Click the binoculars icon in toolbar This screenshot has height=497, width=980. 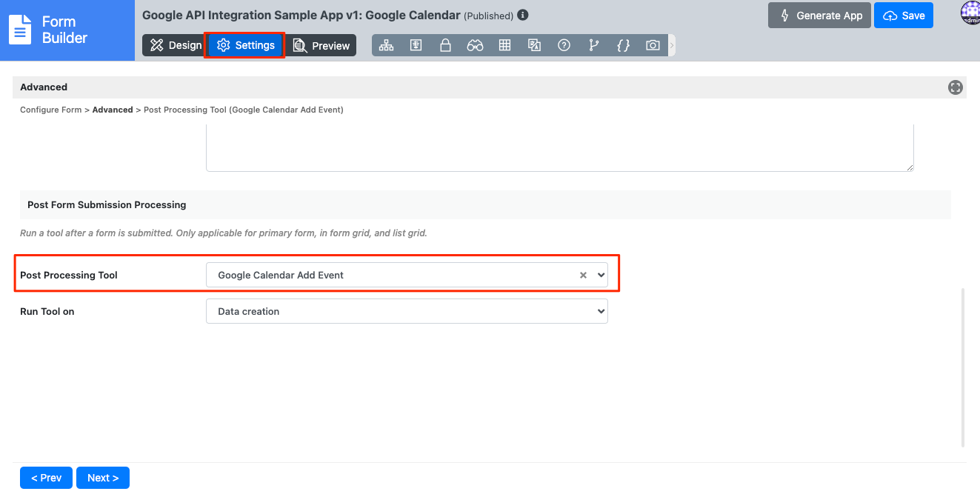[475, 45]
